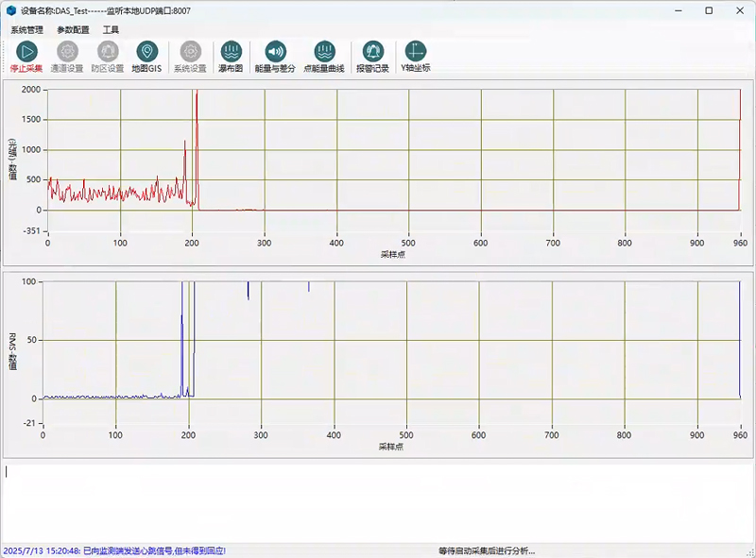The height and width of the screenshot is (558, 756).
Task: Open 系统设置 system settings toolbar icon
Action: click(x=190, y=52)
